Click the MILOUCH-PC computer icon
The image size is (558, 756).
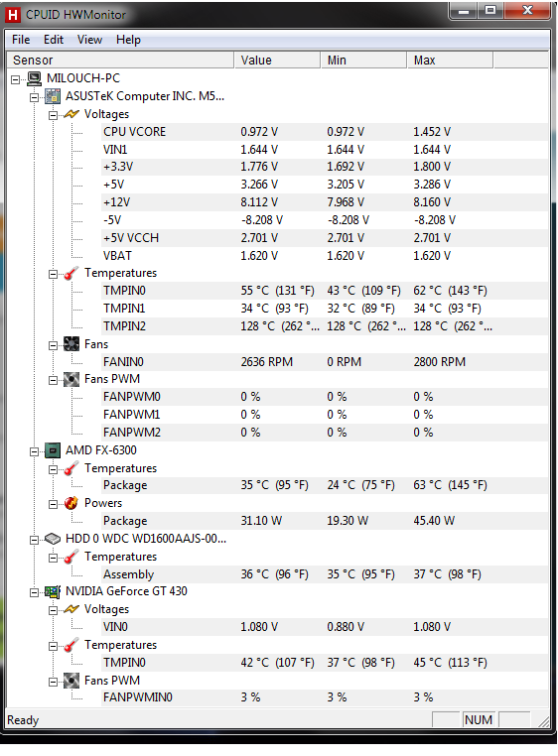pos(35,77)
